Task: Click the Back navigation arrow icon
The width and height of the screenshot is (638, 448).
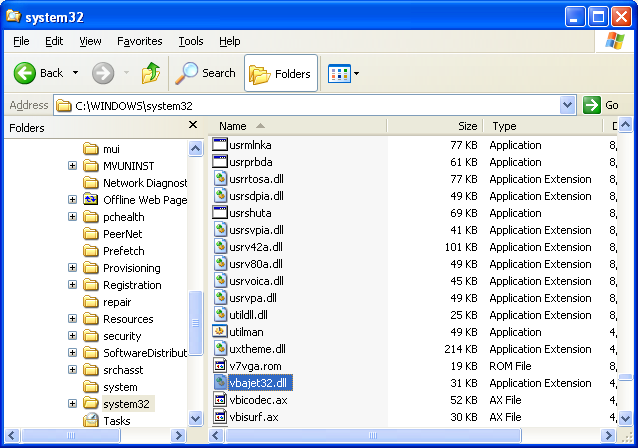Action: tap(24, 73)
